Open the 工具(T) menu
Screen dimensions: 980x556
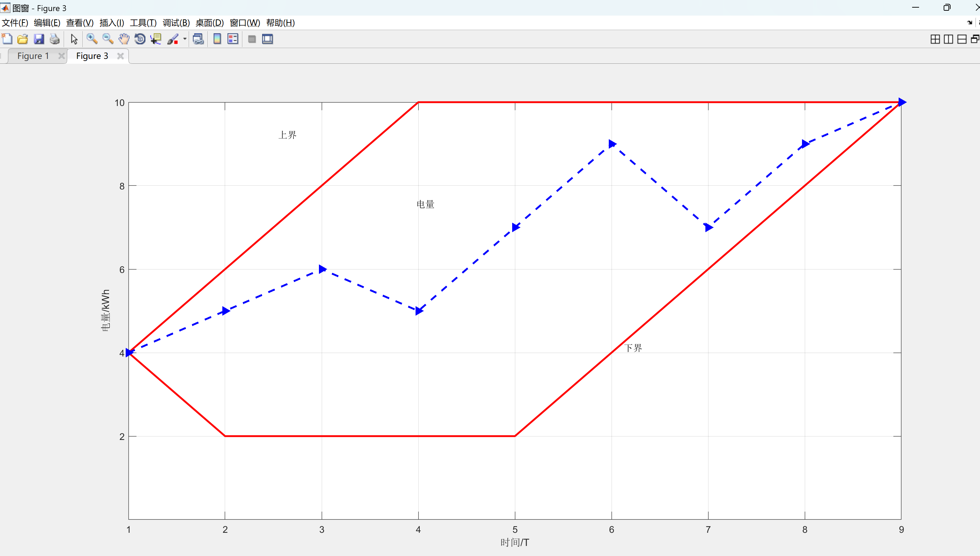click(143, 23)
